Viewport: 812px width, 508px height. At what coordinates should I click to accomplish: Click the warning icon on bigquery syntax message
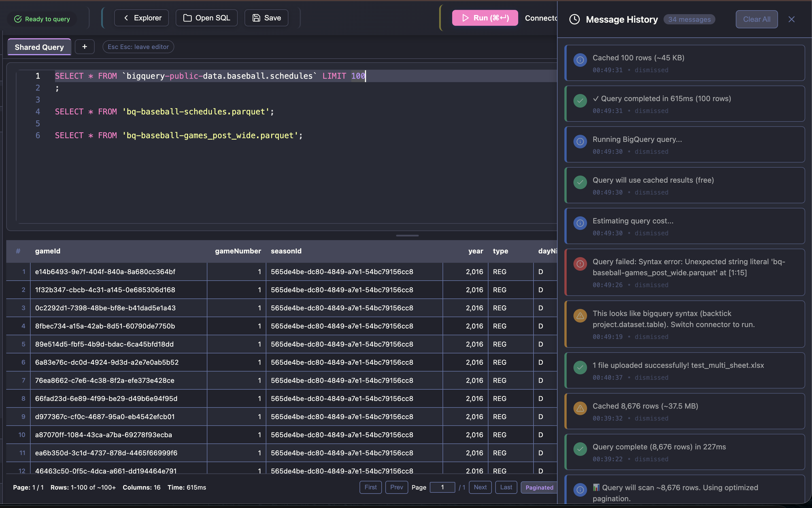coord(580,316)
